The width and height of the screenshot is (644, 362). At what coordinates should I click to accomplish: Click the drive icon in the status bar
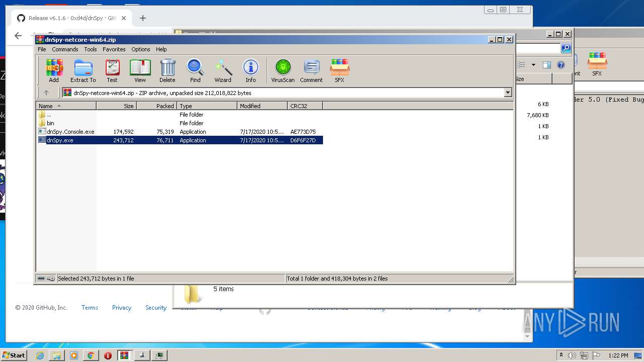click(41, 279)
